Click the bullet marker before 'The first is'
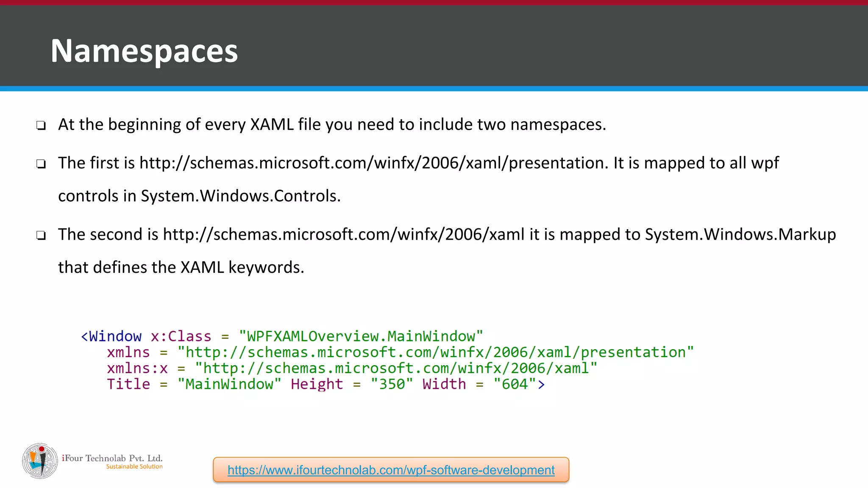Screen dimensions: 868x488 pyautogui.click(x=41, y=164)
